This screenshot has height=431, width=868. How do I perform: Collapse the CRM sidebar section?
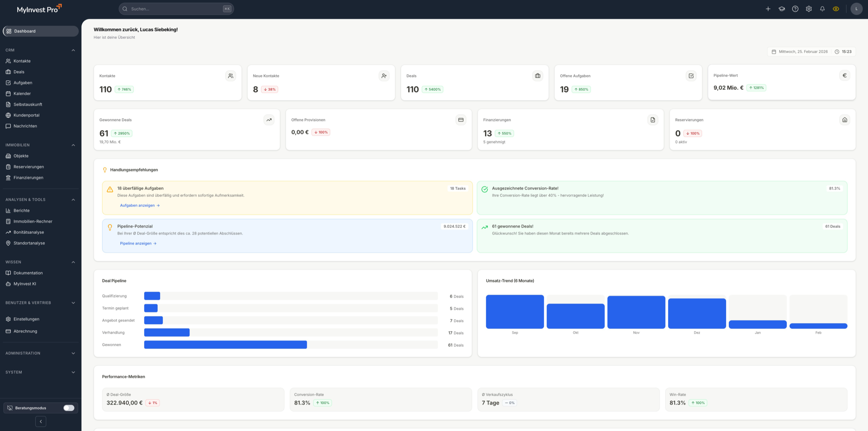tap(73, 50)
